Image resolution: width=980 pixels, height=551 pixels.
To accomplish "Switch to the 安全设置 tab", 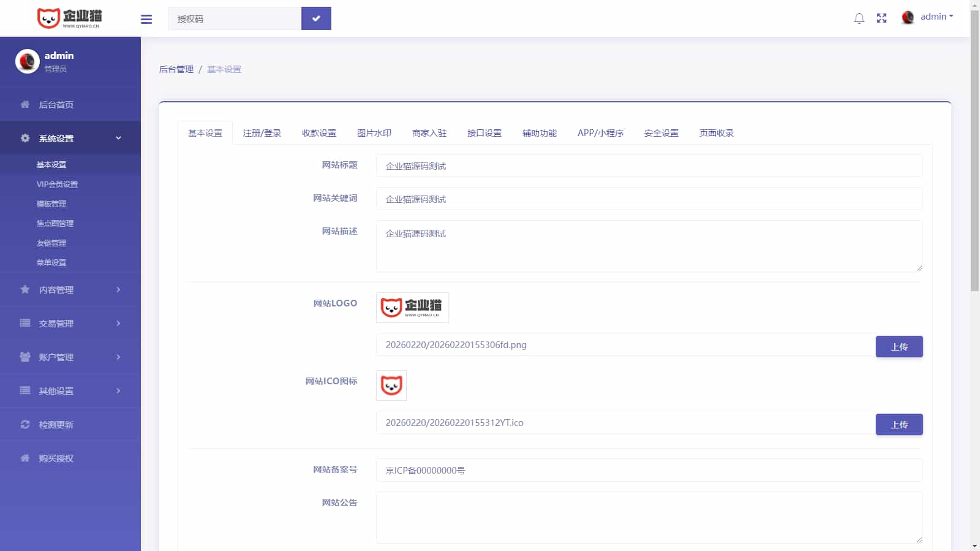I will 661,133.
